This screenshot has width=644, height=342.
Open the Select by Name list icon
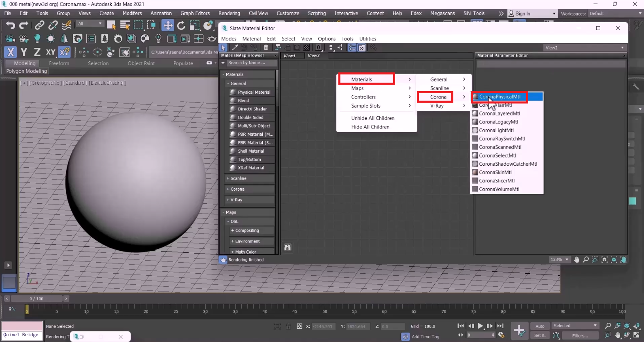[x=125, y=25]
